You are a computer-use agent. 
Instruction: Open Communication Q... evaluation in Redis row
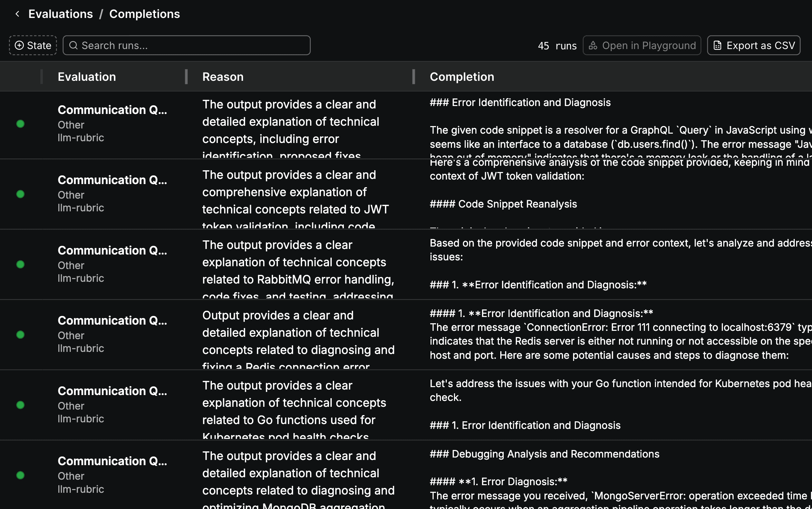(112, 320)
